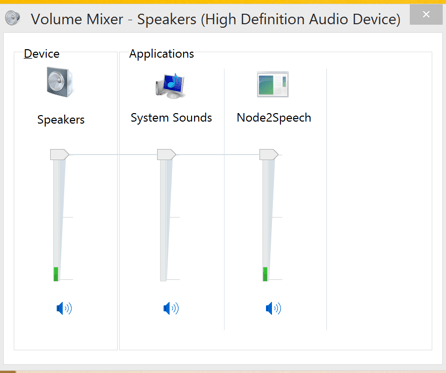Click the Speakers device icon
The width and height of the screenshot is (446, 373).
click(x=60, y=82)
